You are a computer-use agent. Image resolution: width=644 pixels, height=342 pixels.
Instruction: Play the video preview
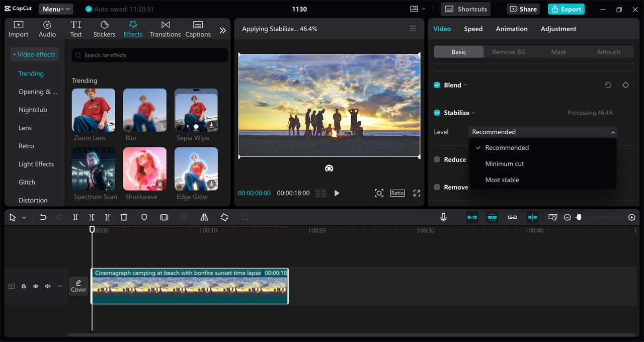[337, 193]
